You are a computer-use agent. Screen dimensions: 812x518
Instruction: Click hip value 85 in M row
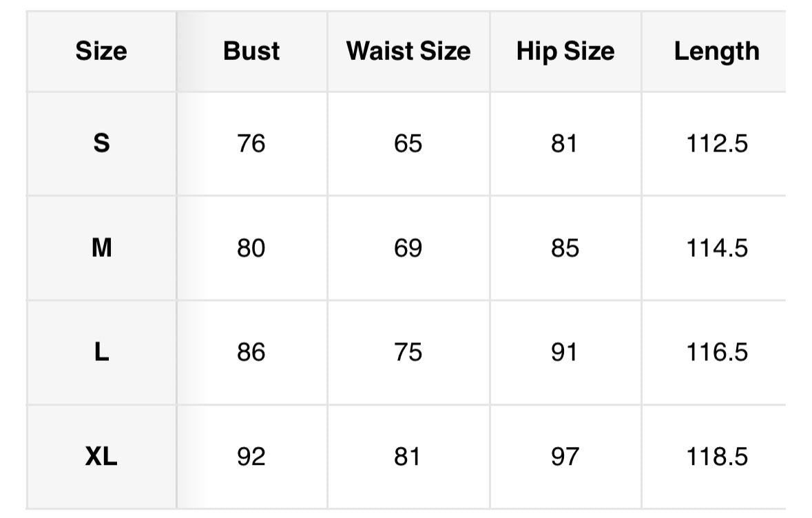coord(565,248)
